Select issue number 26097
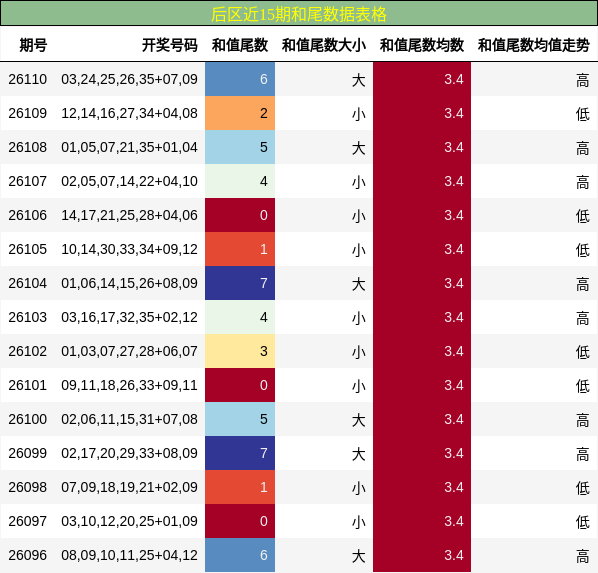Viewport: 598px width, 573px height. (x=27, y=521)
